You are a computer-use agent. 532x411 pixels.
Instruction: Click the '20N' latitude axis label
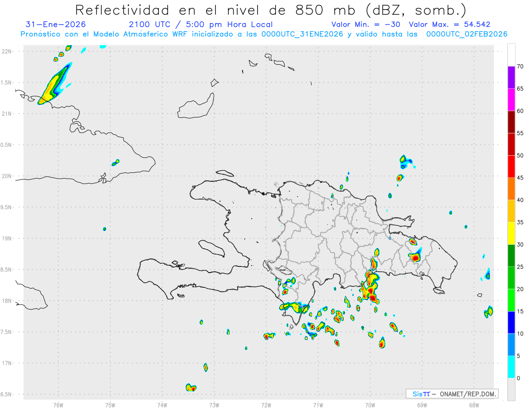(7, 176)
